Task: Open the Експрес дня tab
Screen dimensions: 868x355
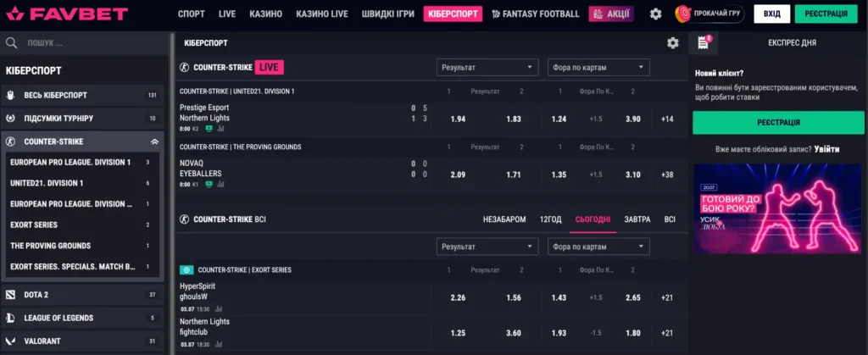Action: (x=792, y=42)
